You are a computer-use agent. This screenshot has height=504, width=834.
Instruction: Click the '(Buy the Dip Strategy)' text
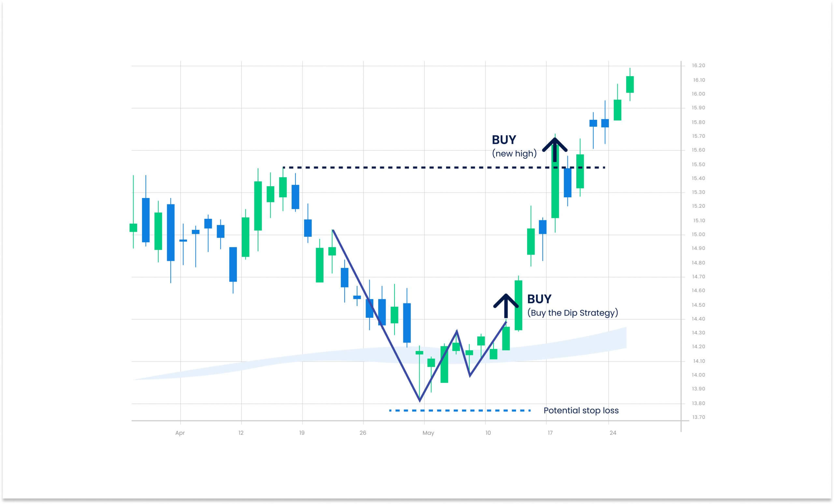(573, 313)
